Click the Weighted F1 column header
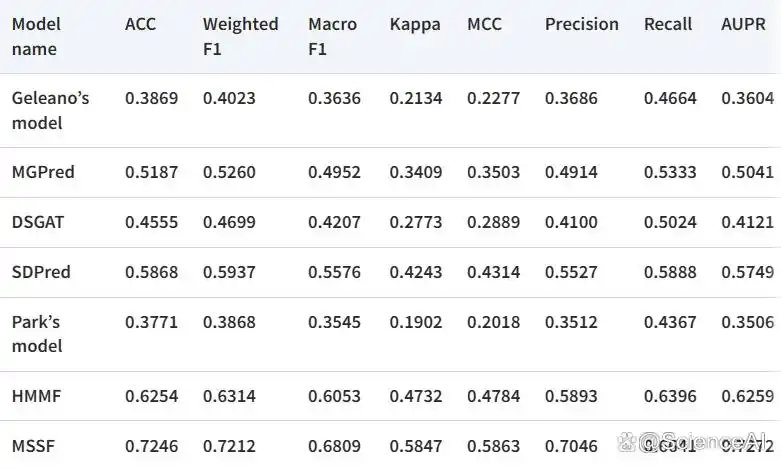Image resolution: width=781 pixels, height=469 pixels. tap(241, 36)
